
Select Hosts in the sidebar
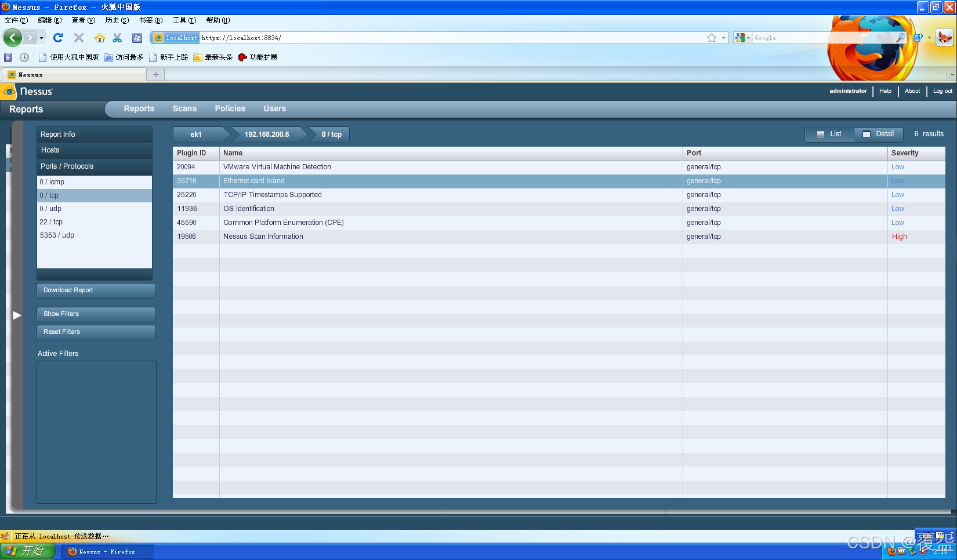(x=95, y=150)
